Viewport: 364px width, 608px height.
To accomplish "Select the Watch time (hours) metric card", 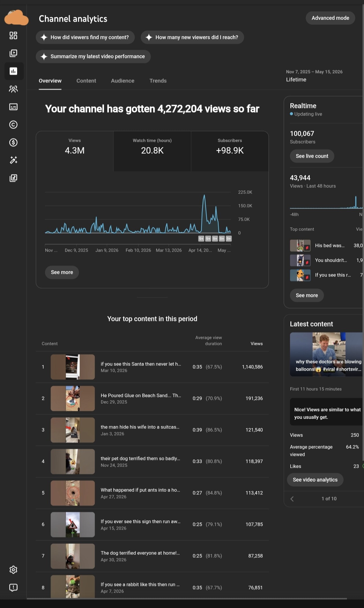I will [152, 151].
